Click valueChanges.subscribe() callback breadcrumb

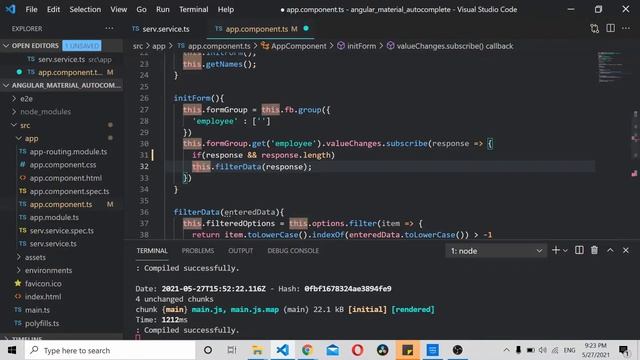pyautogui.click(x=455, y=46)
